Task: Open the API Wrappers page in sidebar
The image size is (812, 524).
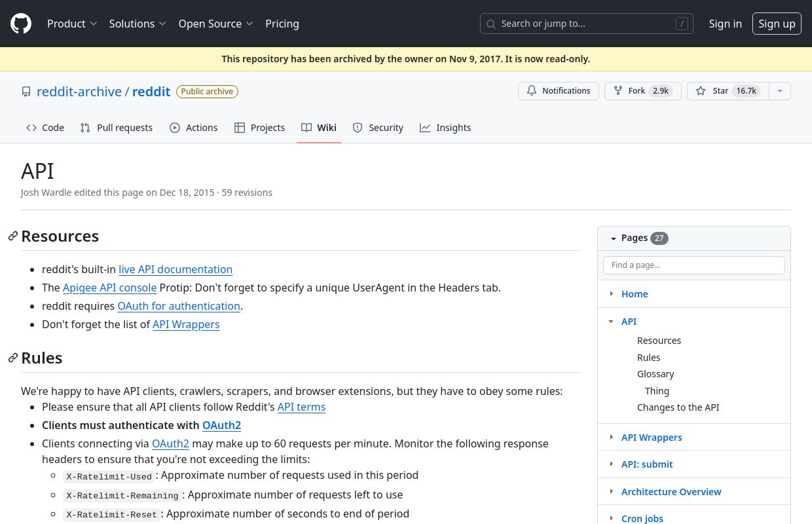Action: coord(652,438)
